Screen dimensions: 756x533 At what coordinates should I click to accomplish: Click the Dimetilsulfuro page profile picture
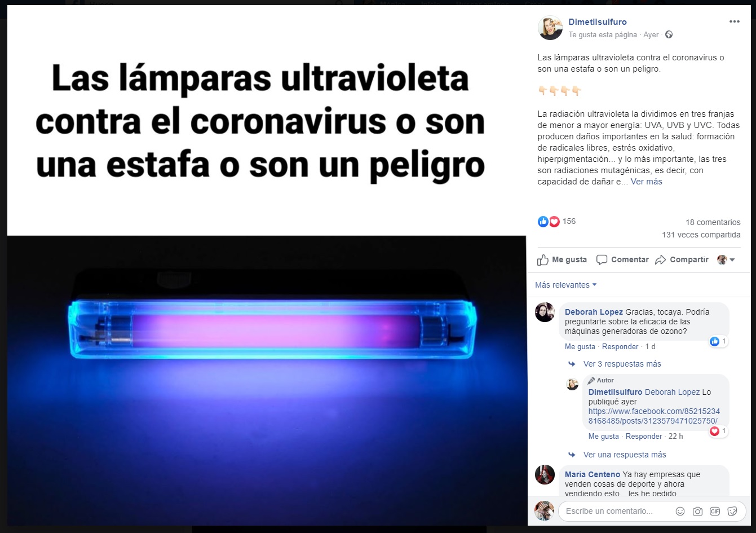(x=550, y=28)
